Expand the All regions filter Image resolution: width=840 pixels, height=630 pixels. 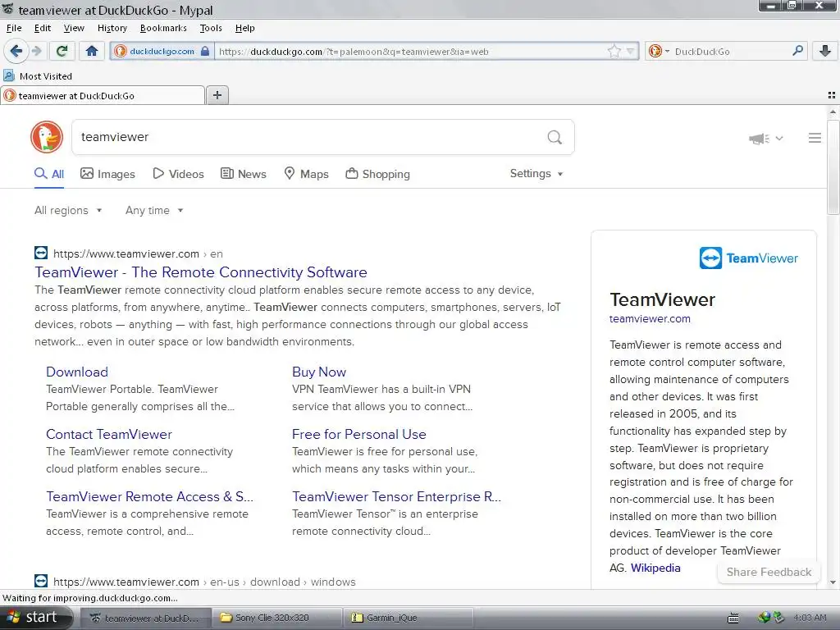(68, 211)
